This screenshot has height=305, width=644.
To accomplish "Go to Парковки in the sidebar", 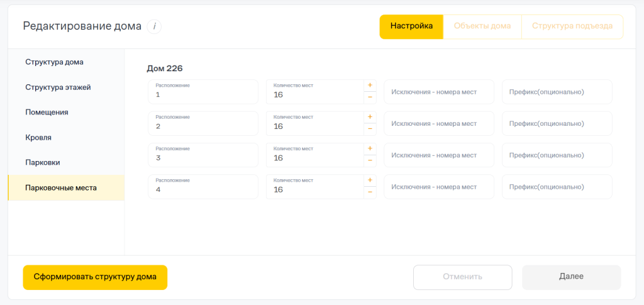I will click(66, 162).
